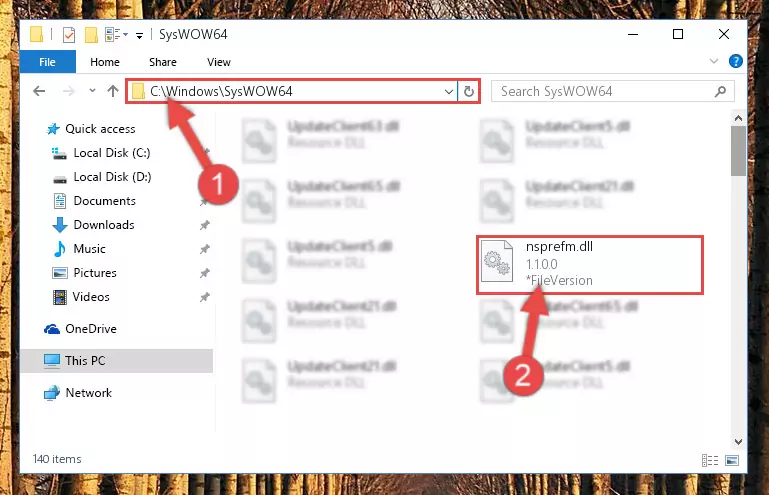Switch to Large icons view in status bar
Image resolution: width=769 pixels, height=495 pixels.
[x=732, y=460]
